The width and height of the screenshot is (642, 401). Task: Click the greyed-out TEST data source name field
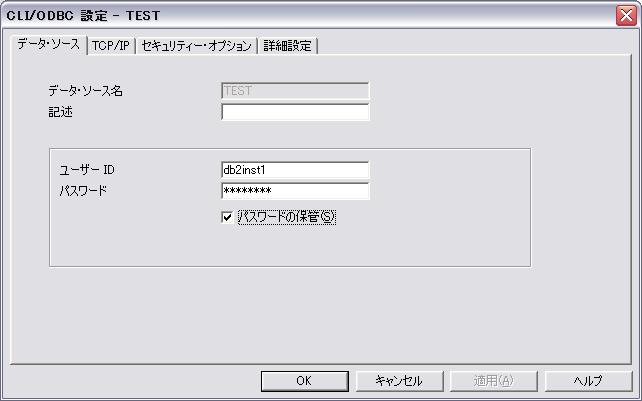(295, 91)
